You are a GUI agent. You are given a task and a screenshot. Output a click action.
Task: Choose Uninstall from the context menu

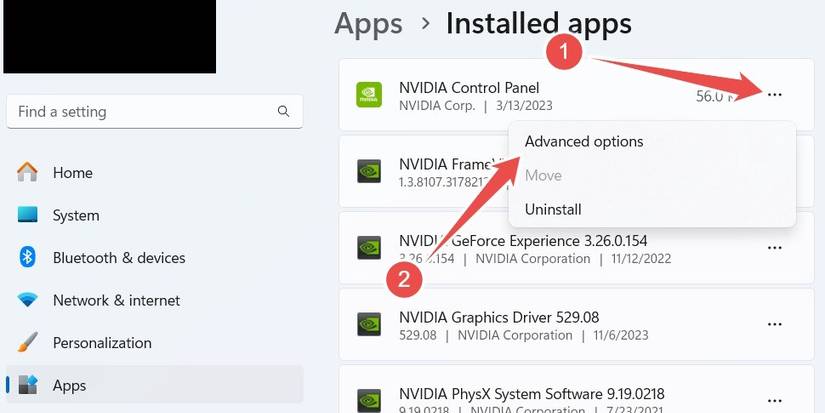point(553,209)
